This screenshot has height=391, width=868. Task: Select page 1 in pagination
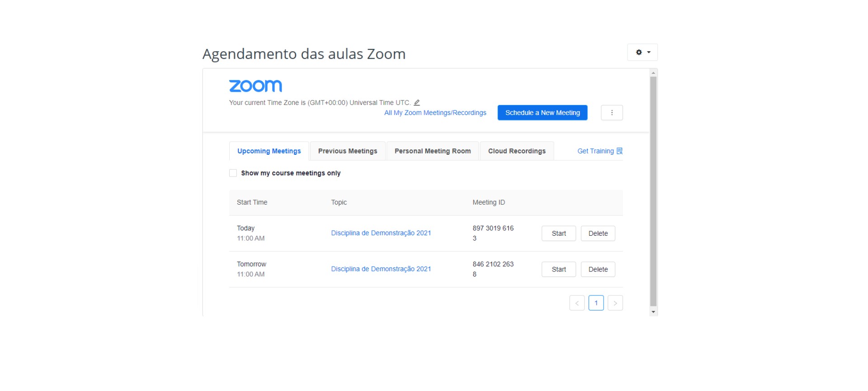(x=596, y=303)
